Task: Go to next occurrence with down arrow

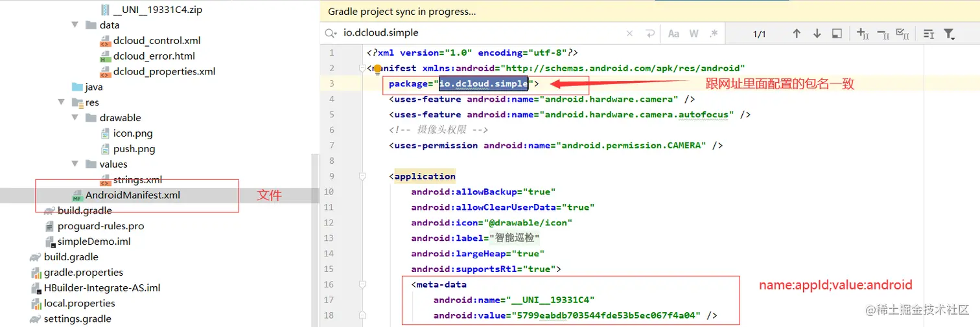Action: [817, 34]
